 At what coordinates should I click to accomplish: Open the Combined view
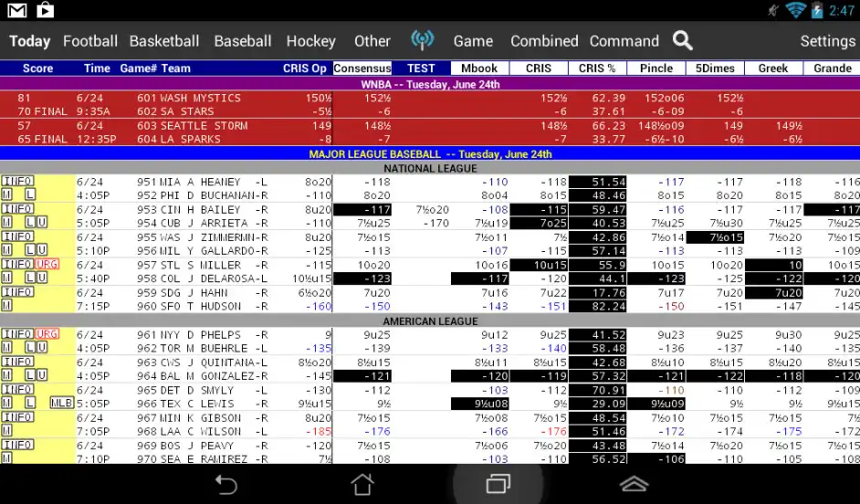point(544,41)
